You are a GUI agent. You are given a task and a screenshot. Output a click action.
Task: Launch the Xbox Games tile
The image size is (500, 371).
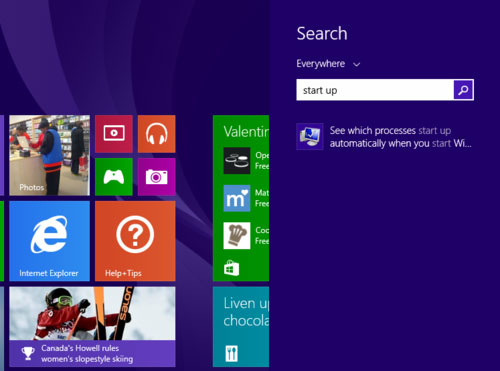tap(114, 177)
